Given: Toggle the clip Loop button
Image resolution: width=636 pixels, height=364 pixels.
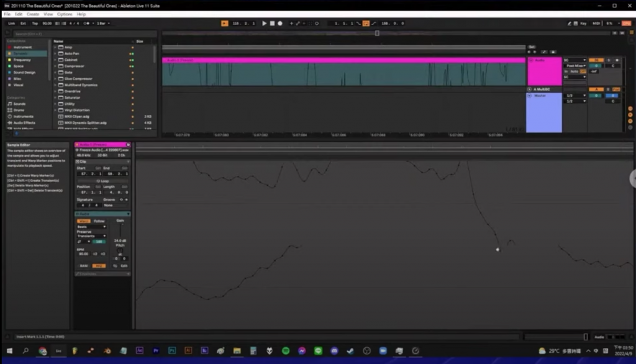Looking at the screenshot, I should (102, 181).
